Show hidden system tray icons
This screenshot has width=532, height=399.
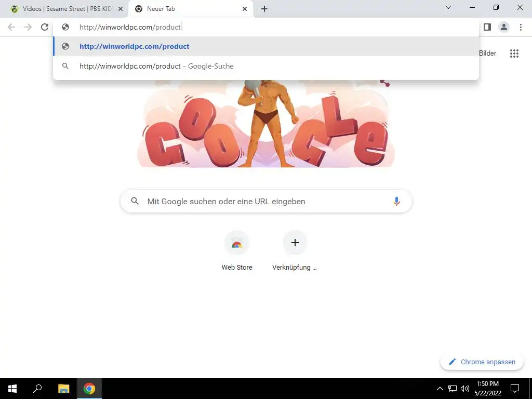[440, 389]
